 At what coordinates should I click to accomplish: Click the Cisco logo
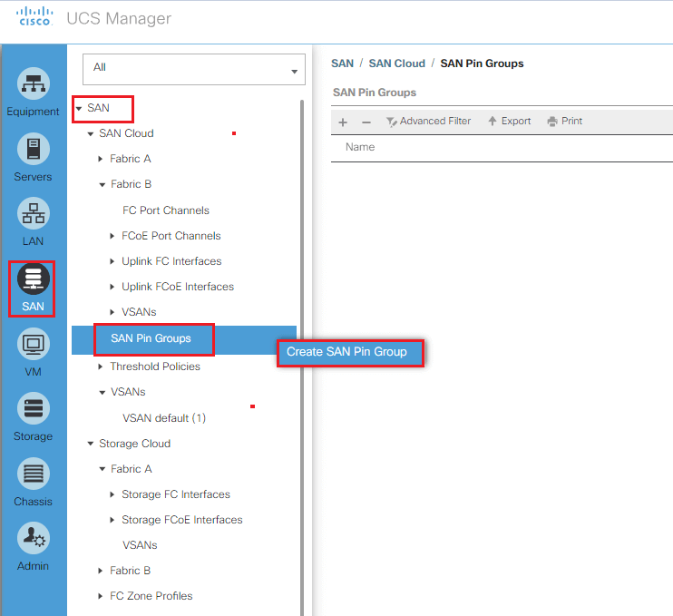pos(34,16)
